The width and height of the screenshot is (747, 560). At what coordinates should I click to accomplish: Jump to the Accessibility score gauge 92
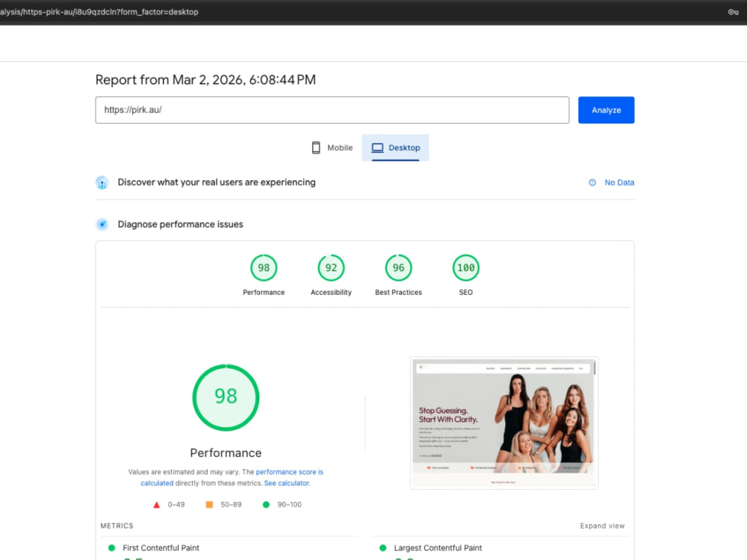(331, 267)
